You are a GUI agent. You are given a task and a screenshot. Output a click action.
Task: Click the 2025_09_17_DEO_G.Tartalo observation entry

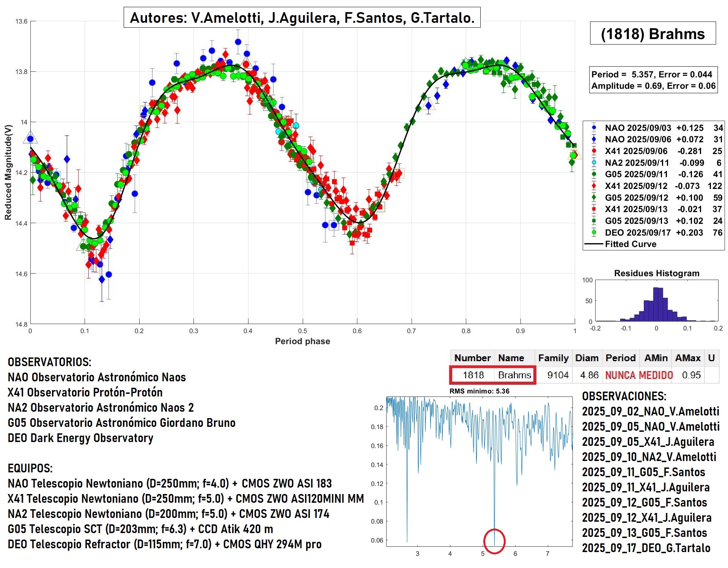tap(646, 548)
